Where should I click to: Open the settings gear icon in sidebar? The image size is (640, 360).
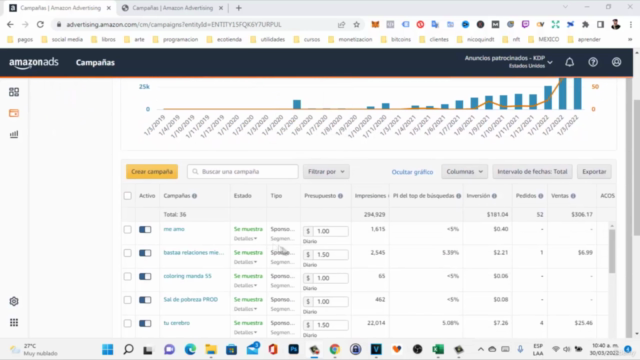(x=14, y=301)
